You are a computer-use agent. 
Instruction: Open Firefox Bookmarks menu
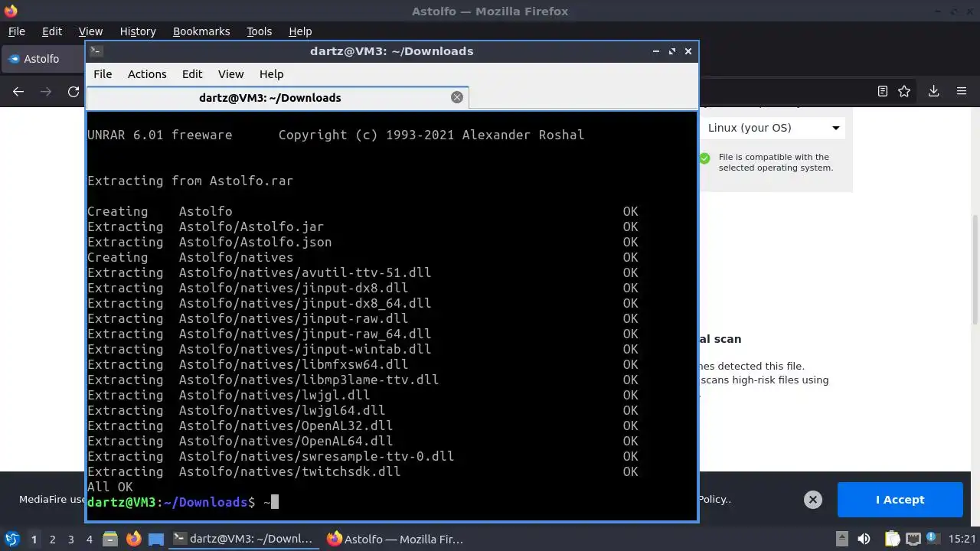pyautogui.click(x=201, y=31)
